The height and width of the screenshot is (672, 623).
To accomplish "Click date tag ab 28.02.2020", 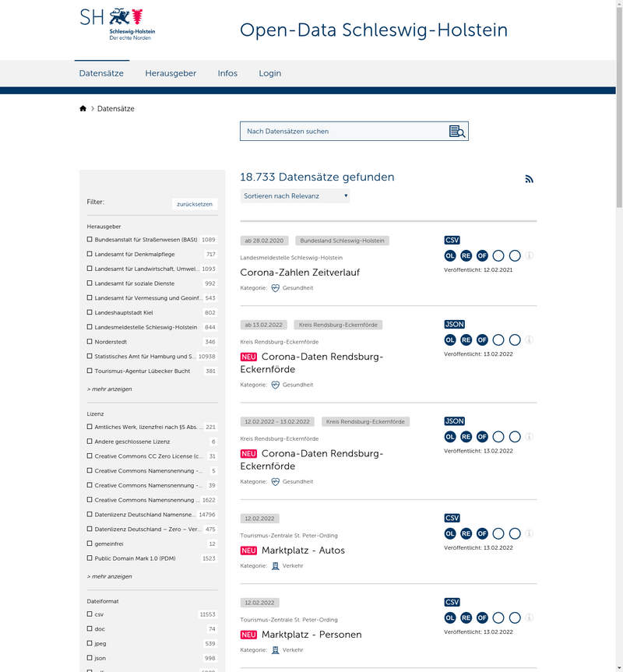I will click(x=264, y=241).
